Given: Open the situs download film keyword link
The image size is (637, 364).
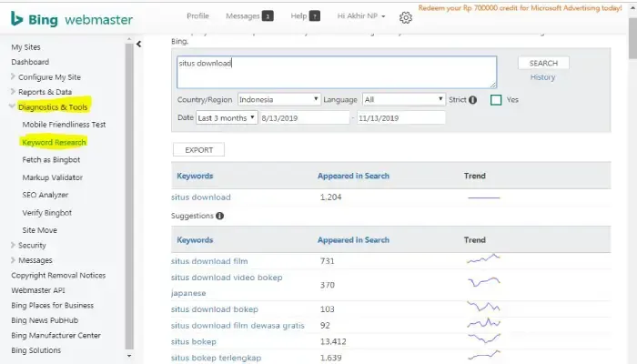Looking at the screenshot, I should point(209,261).
